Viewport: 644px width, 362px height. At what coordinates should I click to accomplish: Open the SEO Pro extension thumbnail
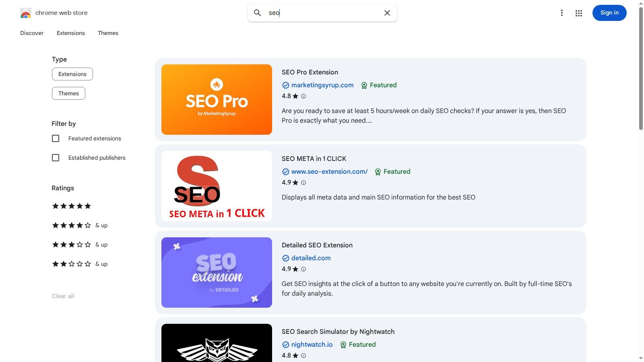[x=217, y=99]
